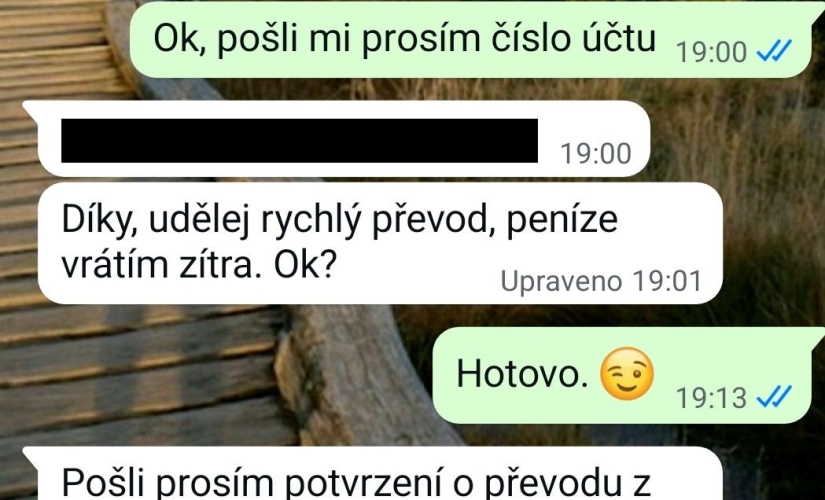Tap the blue read receipt ticks beside 19:00
Viewport: 825px width, 500px height.
pos(774,52)
